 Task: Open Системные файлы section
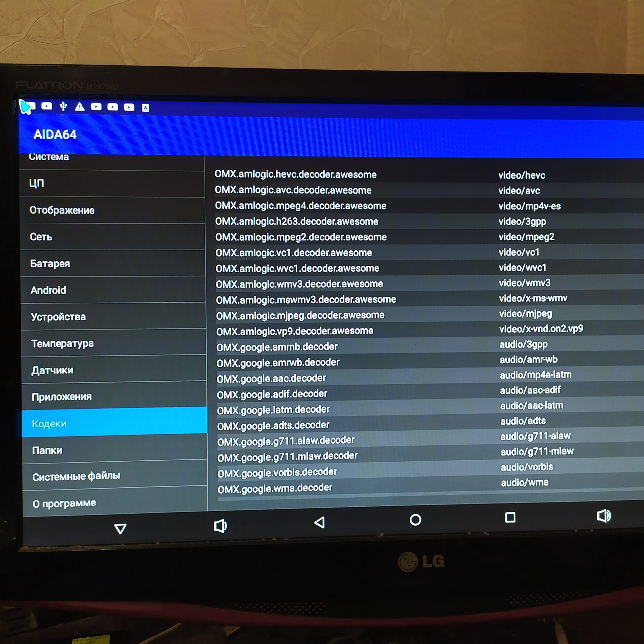tap(115, 475)
